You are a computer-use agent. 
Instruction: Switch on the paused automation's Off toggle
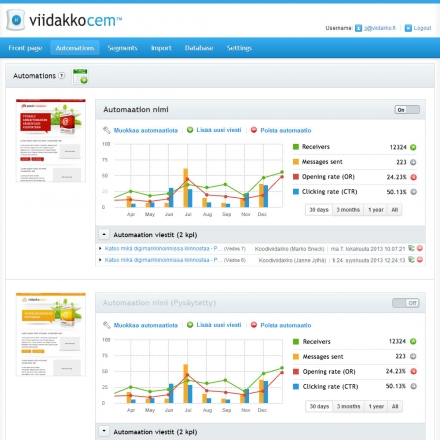(406, 303)
